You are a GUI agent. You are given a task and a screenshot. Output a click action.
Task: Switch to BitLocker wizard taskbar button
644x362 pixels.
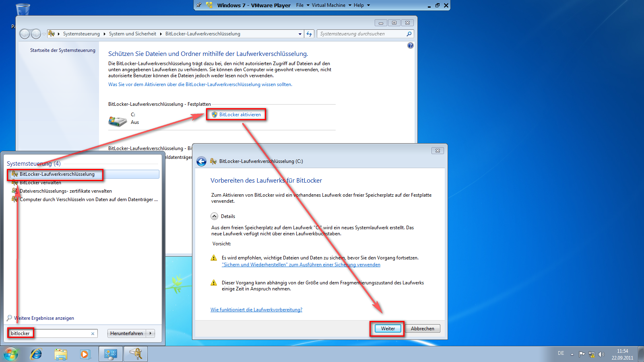click(135, 354)
